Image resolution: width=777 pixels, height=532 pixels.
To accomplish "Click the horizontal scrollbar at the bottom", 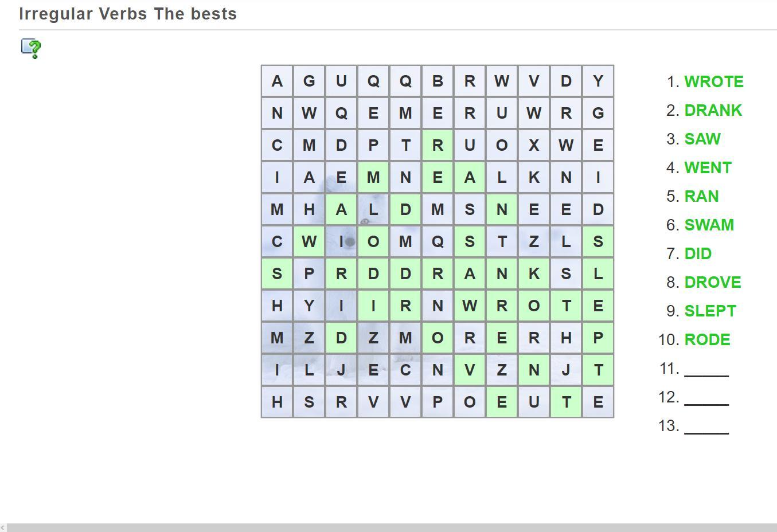I will [388, 527].
